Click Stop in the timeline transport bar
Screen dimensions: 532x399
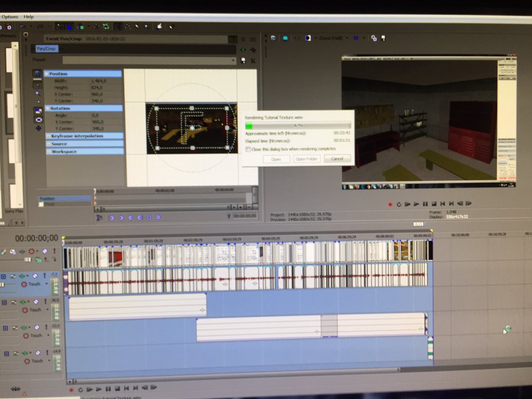[117, 389]
